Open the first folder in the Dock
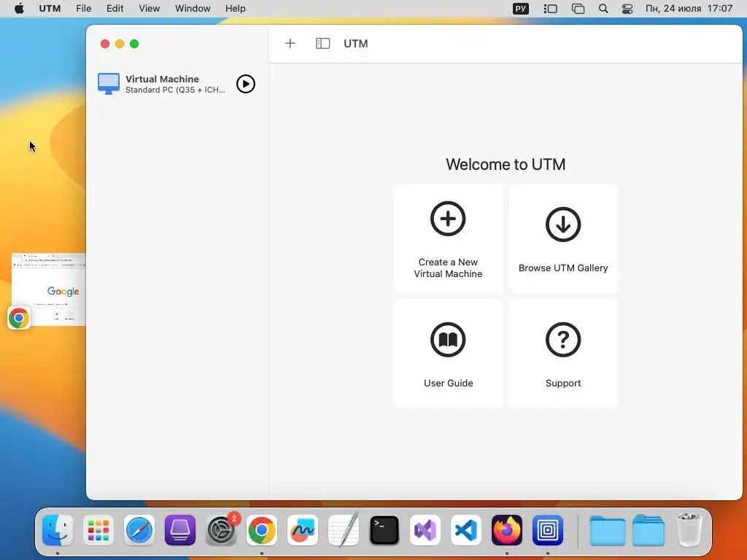Viewport: 747px width, 560px height. (608, 531)
